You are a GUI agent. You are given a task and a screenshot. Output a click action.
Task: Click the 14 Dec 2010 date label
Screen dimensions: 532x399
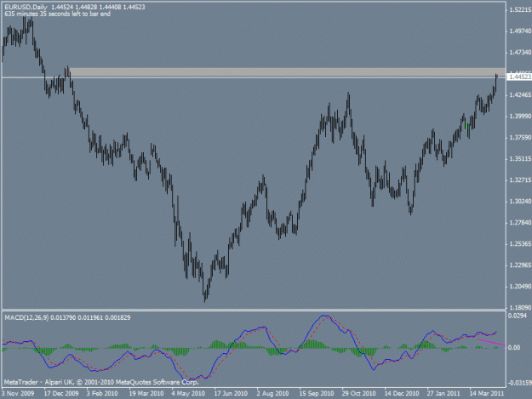click(x=402, y=393)
